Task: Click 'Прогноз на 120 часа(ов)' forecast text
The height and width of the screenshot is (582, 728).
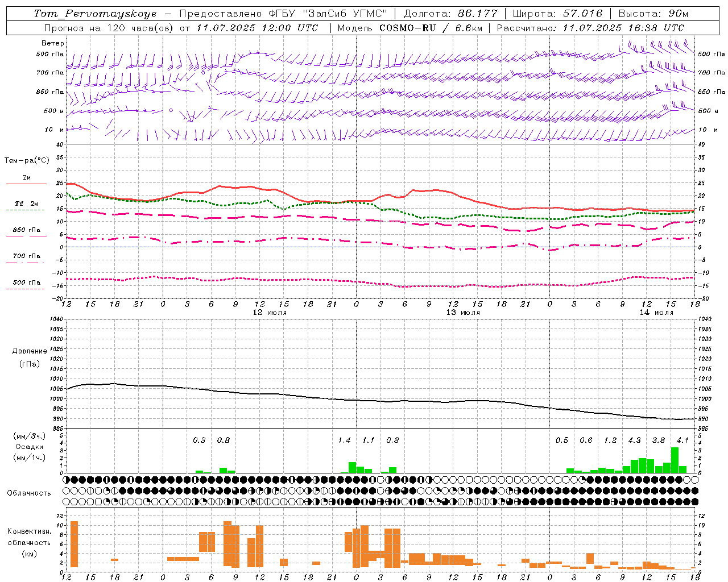Action: pos(109,28)
